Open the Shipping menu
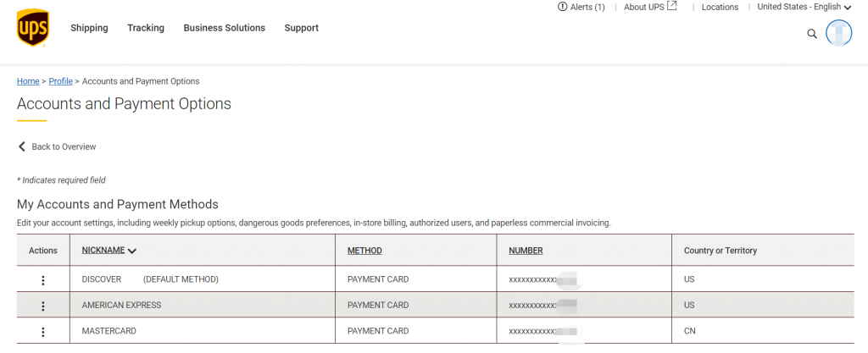 (x=89, y=28)
